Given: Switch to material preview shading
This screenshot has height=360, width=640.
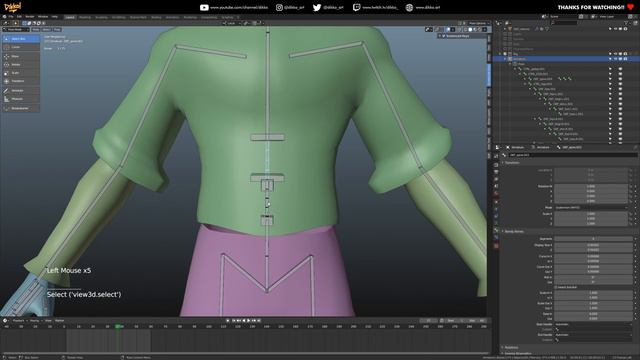Looking at the screenshot, I should point(475,29).
